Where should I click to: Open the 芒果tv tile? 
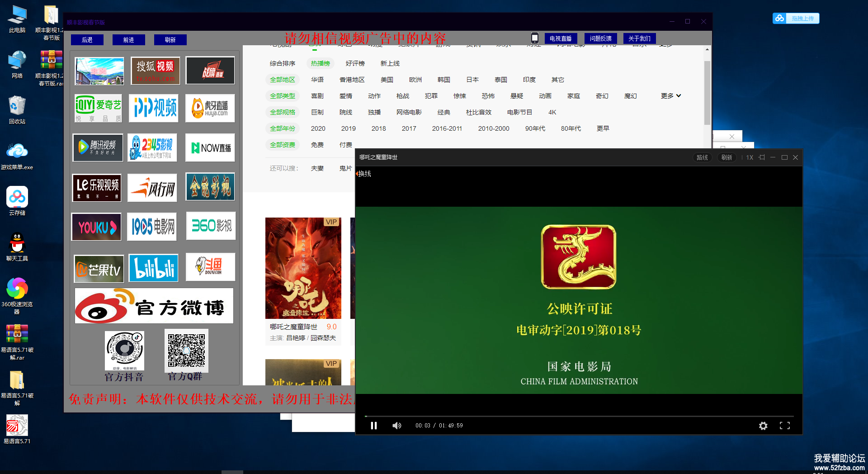pos(99,269)
